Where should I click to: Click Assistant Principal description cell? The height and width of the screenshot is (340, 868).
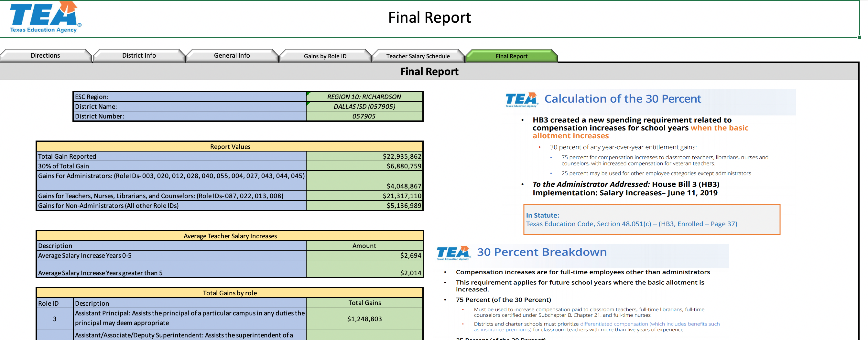[190, 319]
